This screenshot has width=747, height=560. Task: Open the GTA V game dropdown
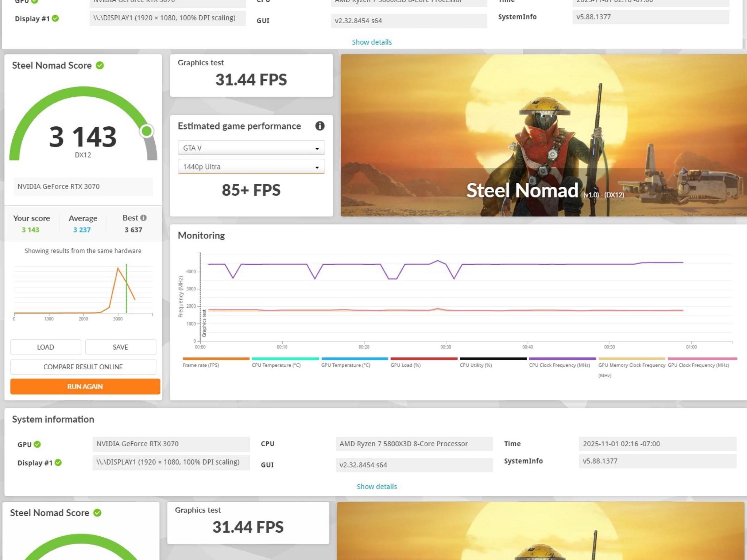251,148
